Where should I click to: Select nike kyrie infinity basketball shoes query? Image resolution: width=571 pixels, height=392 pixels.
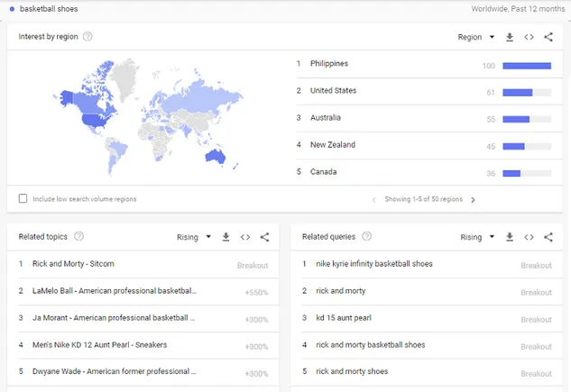click(x=373, y=264)
